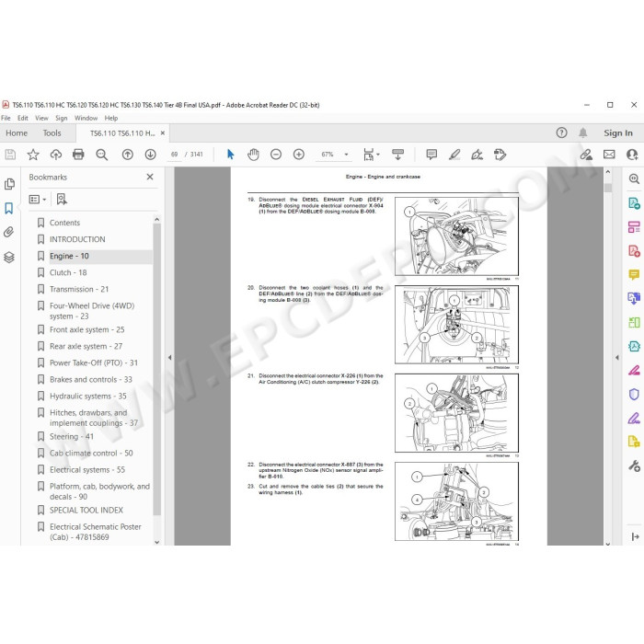Click the Save file icon
Viewport: 644px width, 644px height.
[10, 155]
